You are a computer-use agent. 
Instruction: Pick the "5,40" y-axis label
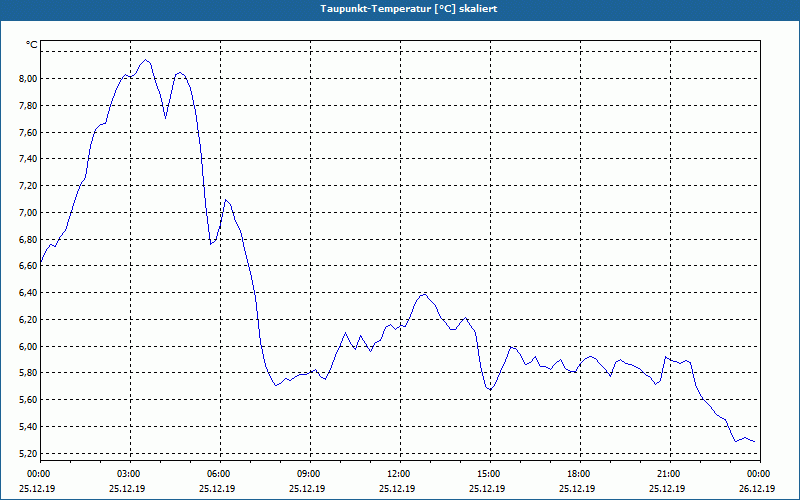[29, 427]
